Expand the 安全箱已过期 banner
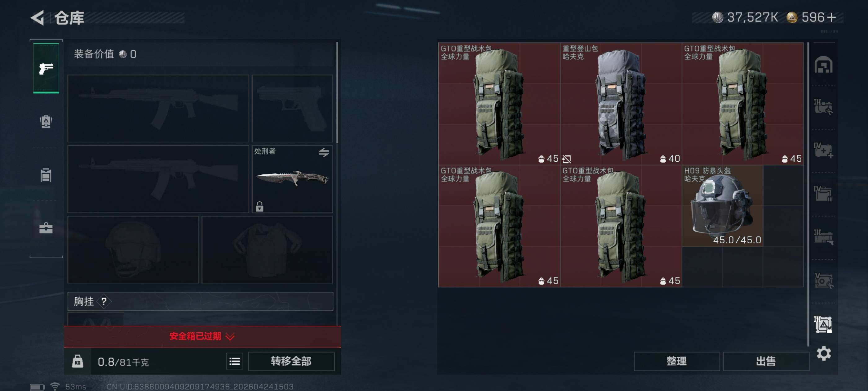 [202, 336]
